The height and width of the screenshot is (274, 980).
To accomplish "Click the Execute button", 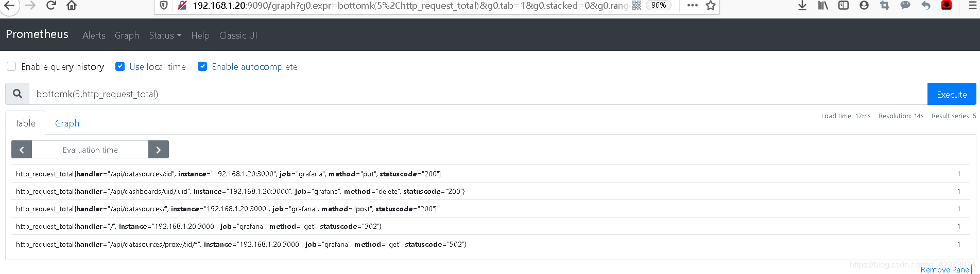I will (x=952, y=94).
